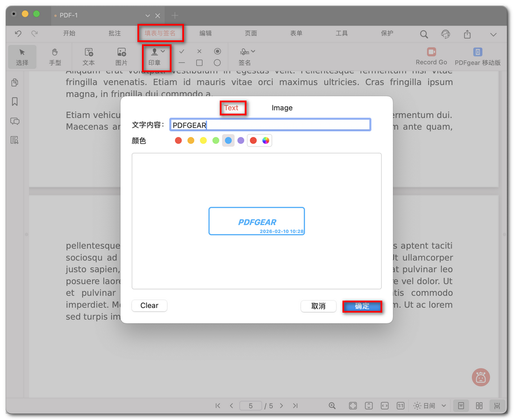This screenshot has width=514, height=420.
Task: Open PDFgear 移动版 mobile version
Action: [x=478, y=56]
